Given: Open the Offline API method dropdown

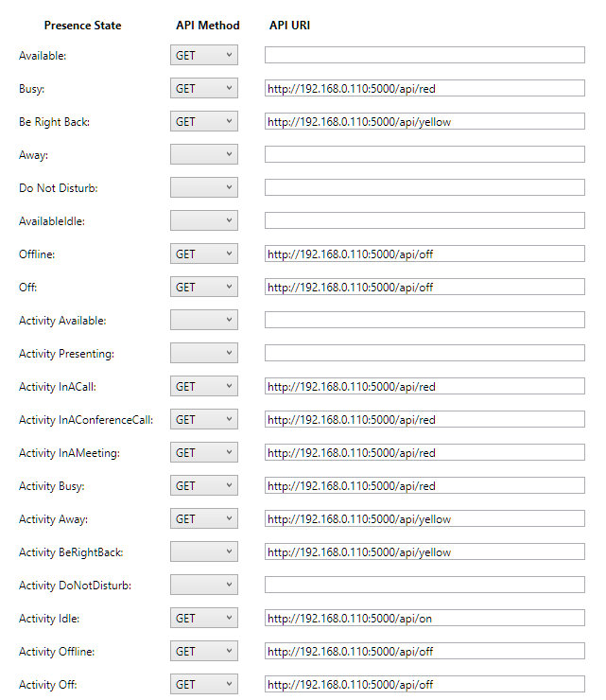Looking at the screenshot, I should click(x=204, y=254).
